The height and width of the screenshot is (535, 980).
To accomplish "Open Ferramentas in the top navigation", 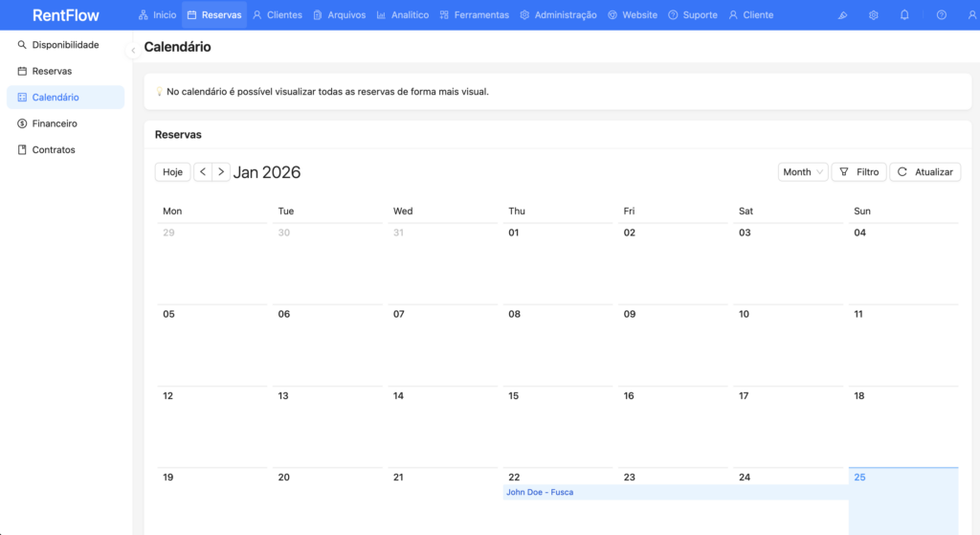I will coord(475,15).
